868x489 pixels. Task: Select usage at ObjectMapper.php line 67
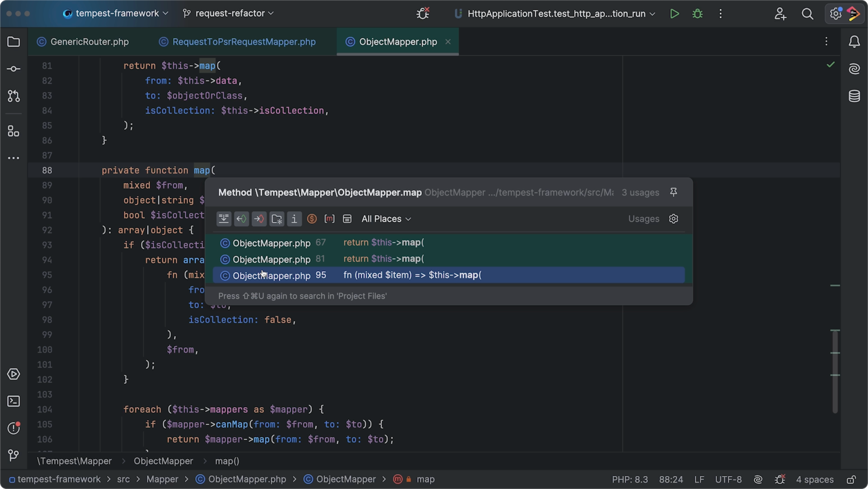(448, 243)
